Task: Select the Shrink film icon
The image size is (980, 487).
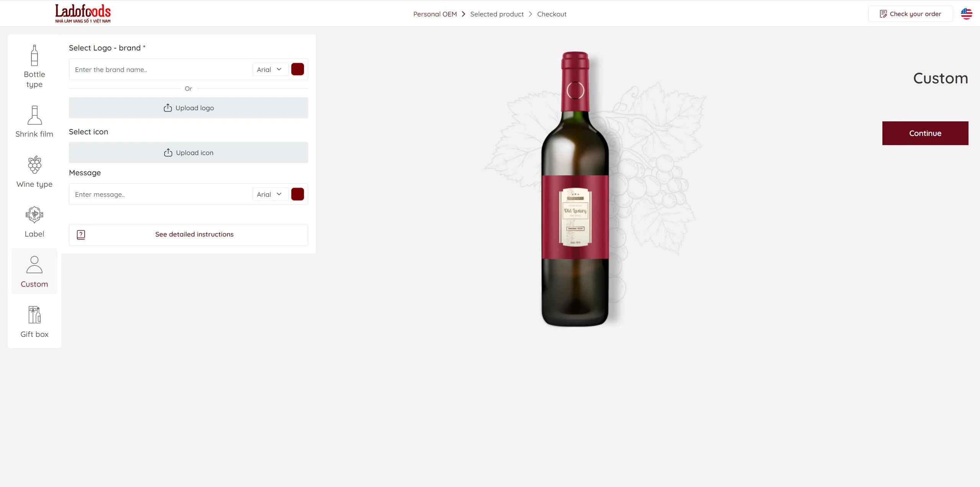Action: [x=34, y=115]
